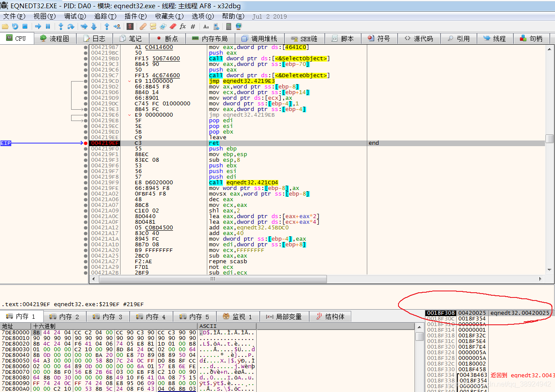Select the 结构体 tab
Screen dimensions: 555x392
tap(330, 317)
